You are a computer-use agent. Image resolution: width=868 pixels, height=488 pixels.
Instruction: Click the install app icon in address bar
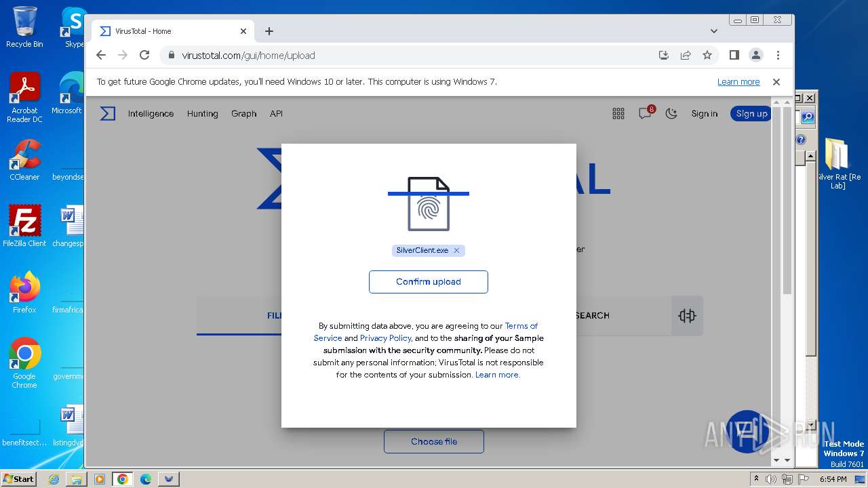pos(664,55)
